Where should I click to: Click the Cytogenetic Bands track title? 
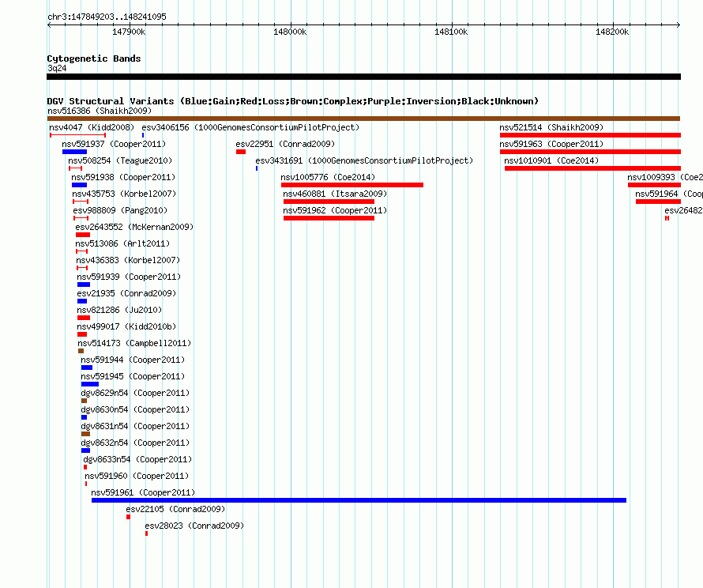pos(94,58)
